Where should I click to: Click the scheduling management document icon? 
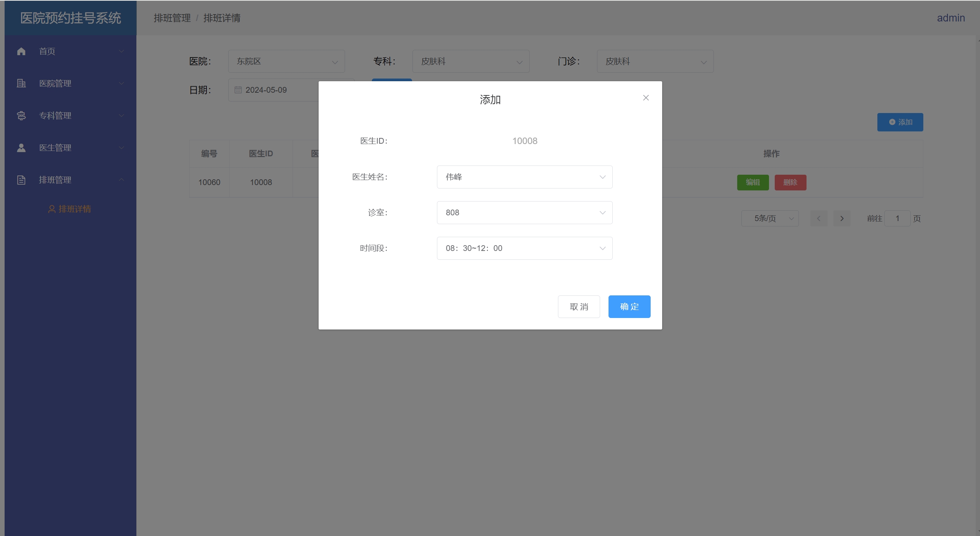pyautogui.click(x=21, y=180)
